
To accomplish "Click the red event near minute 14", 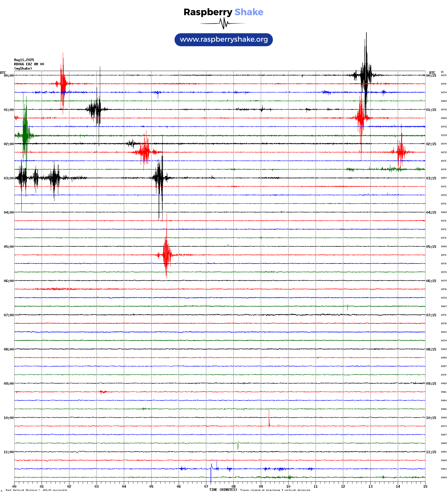I will point(401,152).
